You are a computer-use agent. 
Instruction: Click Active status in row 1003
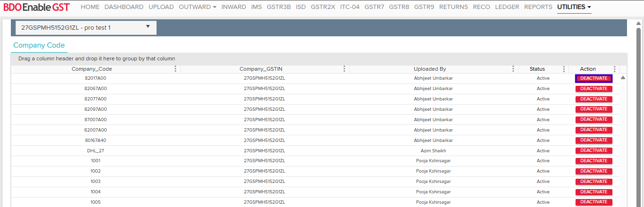click(543, 182)
